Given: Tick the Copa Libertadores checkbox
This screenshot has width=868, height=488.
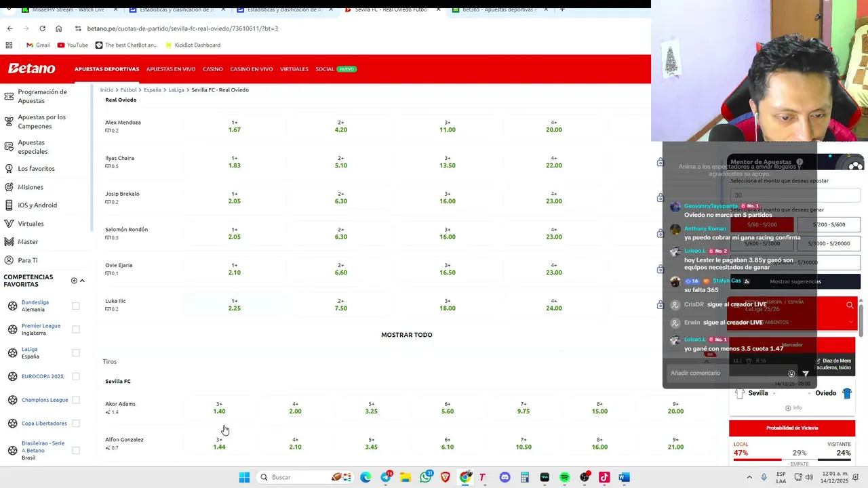Looking at the screenshot, I should 76,424.
